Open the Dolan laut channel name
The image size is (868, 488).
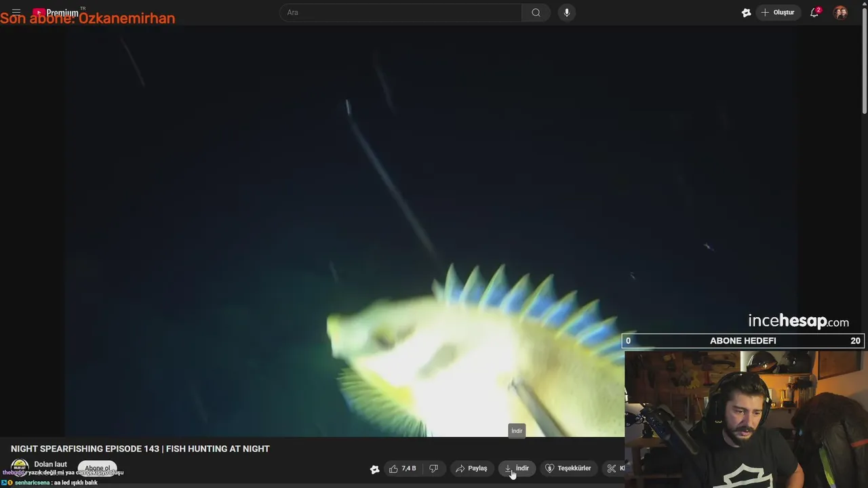50,464
